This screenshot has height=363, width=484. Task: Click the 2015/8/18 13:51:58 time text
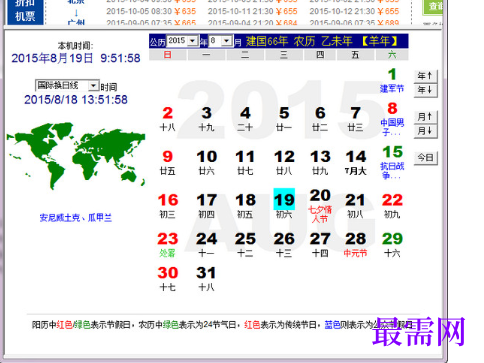click(76, 100)
